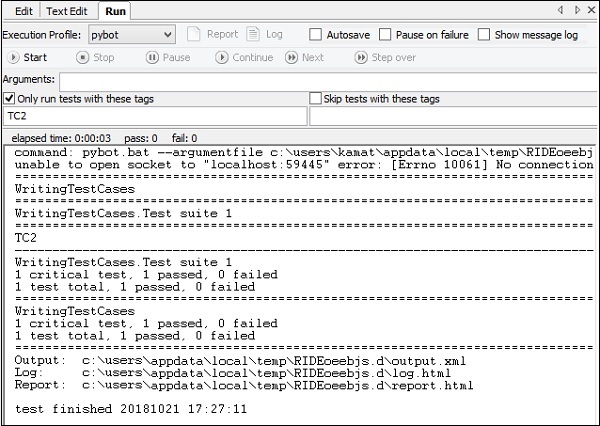600x426 pixels.
Task: Click the TC2 include tags field
Action: (154, 116)
